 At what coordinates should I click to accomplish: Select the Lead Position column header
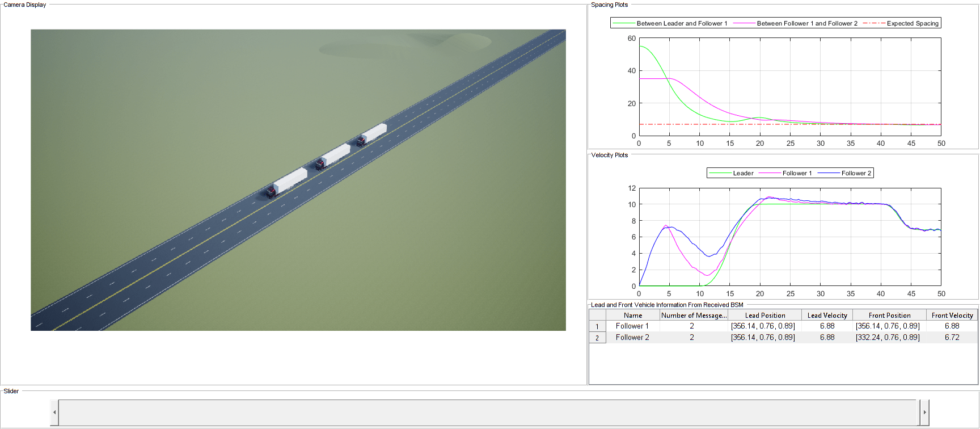coord(765,316)
